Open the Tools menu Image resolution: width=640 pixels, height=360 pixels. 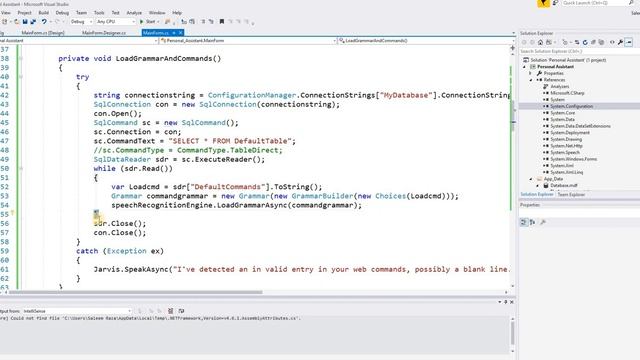99,13
